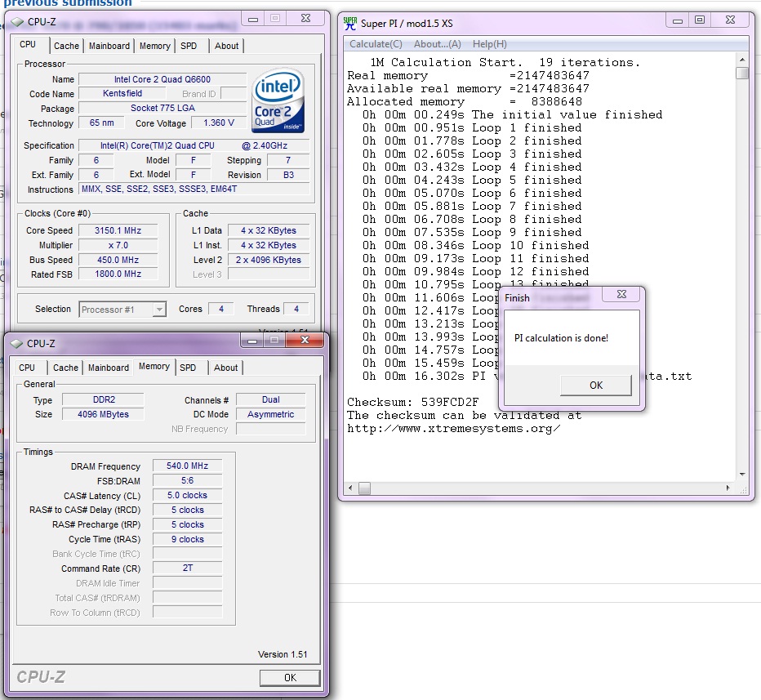The image size is (761, 700).
Task: Open About tab in front CPU-Z window
Action: pos(225,368)
